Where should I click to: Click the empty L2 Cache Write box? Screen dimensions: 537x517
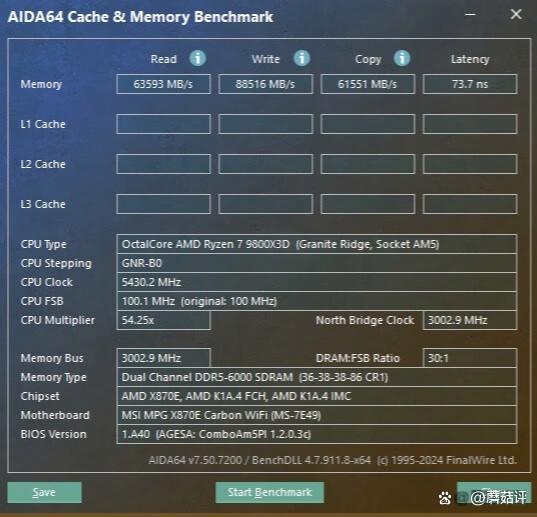tap(265, 164)
